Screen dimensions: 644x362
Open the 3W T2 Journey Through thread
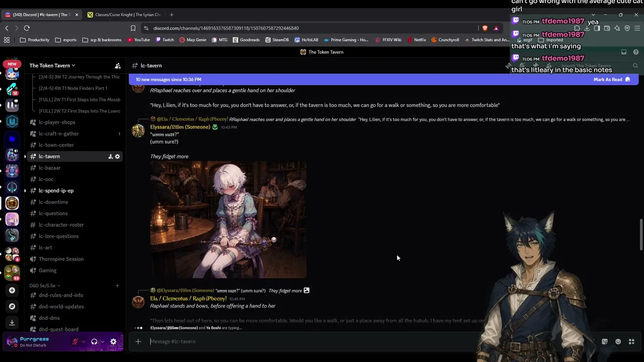79,77
